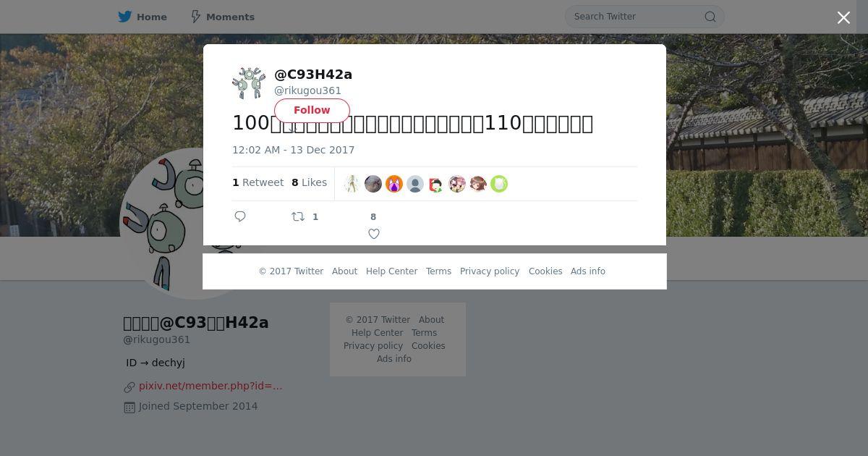Image resolution: width=868 pixels, height=456 pixels.
Task: Open the Help Center footer link in modal
Action: [x=391, y=271]
